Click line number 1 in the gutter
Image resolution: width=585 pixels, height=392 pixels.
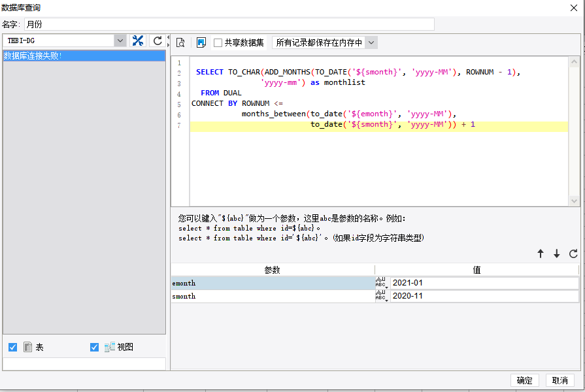[x=179, y=63]
